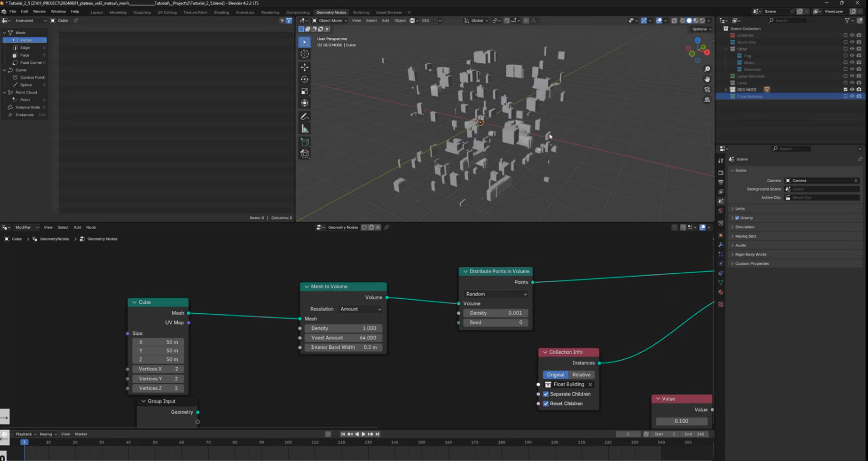Open the Output properties tab icon
868x461 pixels.
click(x=721, y=182)
